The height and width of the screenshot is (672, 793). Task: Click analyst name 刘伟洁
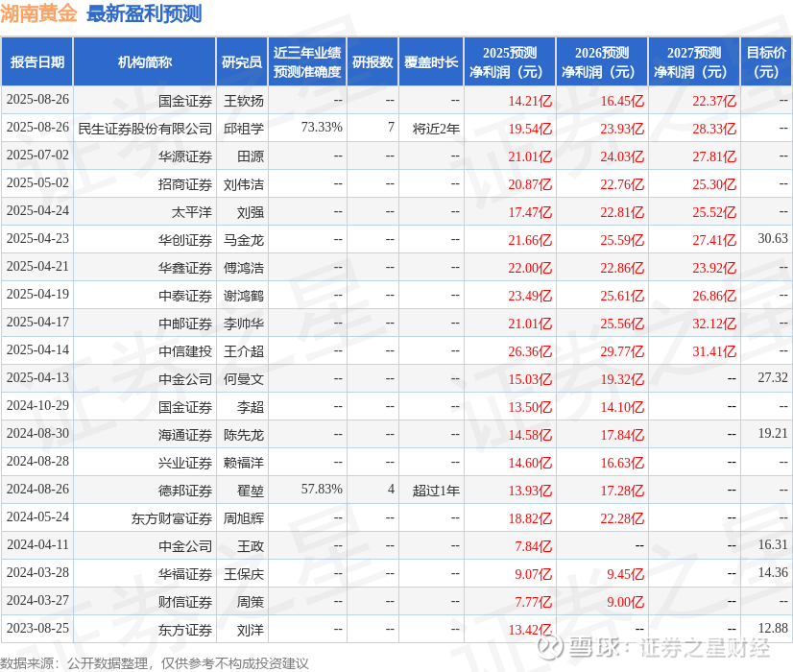244,184
